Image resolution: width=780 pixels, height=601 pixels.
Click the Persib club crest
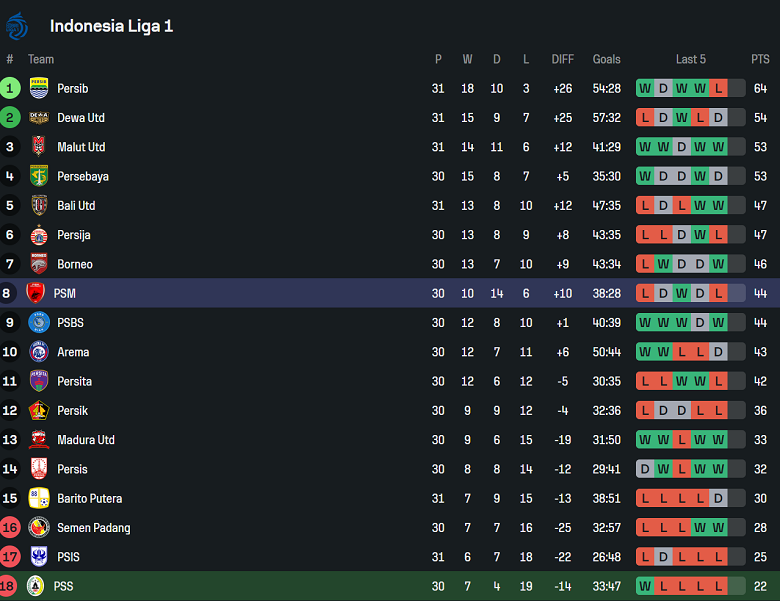coord(39,88)
